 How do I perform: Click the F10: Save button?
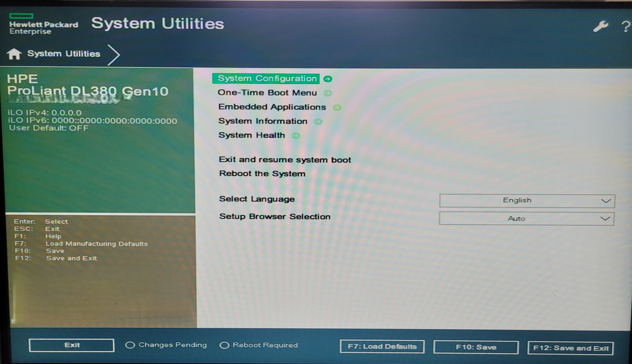[x=476, y=347]
